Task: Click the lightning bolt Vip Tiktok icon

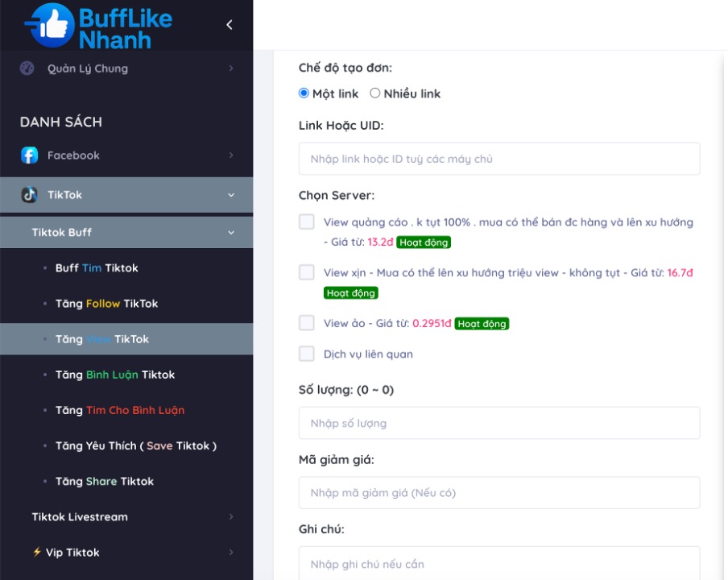Action: pyautogui.click(x=37, y=553)
